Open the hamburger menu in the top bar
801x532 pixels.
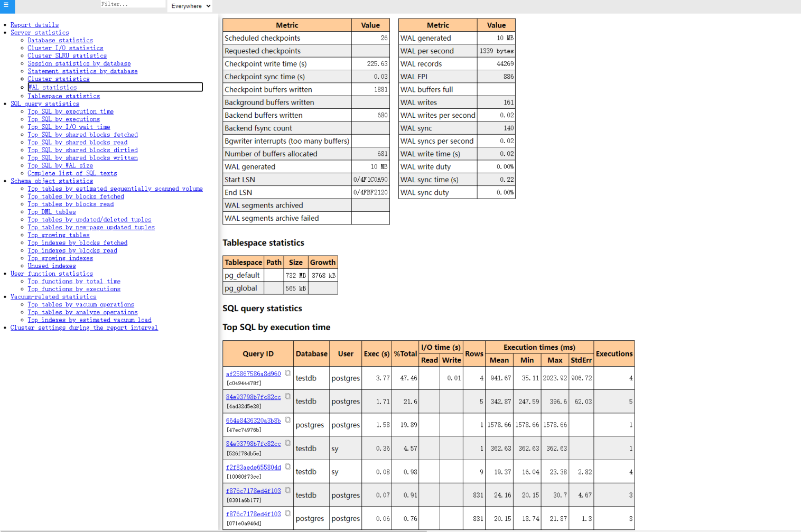pos(6,5)
